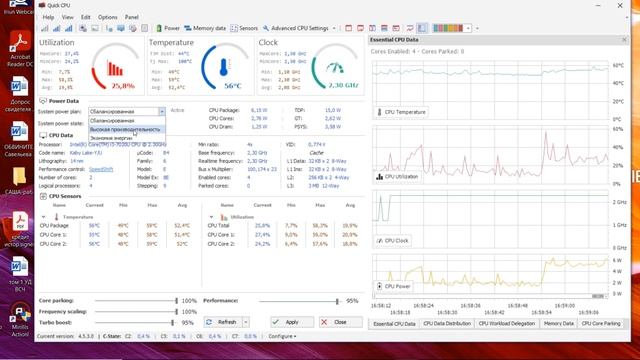The width and height of the screenshot is (640, 360).
Task: Select Высокая производительность power plan
Action: (127, 129)
